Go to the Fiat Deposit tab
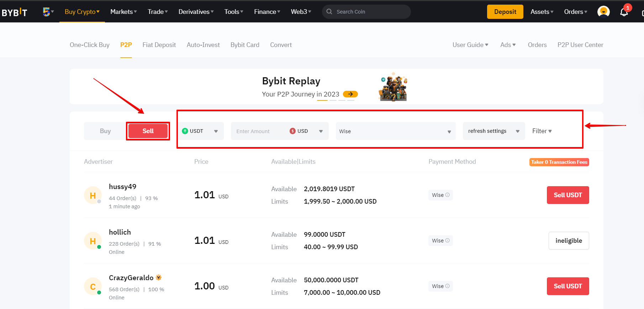The height and width of the screenshot is (309, 644). 159,45
